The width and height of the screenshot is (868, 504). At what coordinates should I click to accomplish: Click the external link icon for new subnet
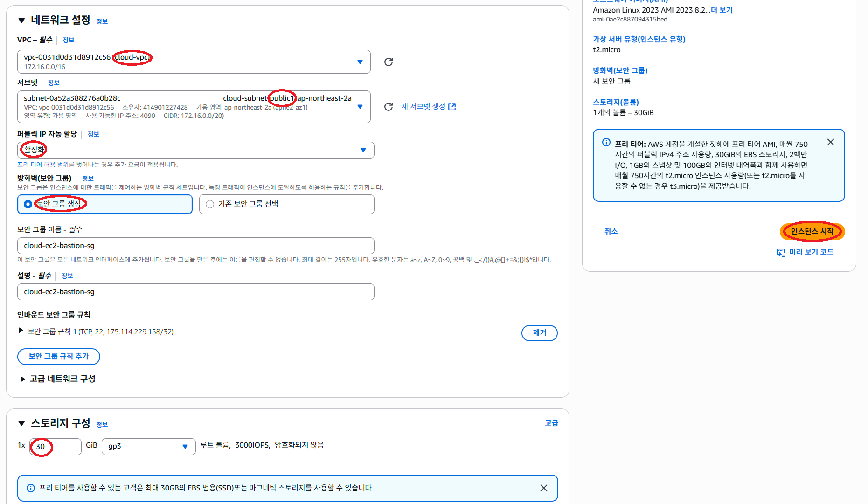(x=452, y=107)
